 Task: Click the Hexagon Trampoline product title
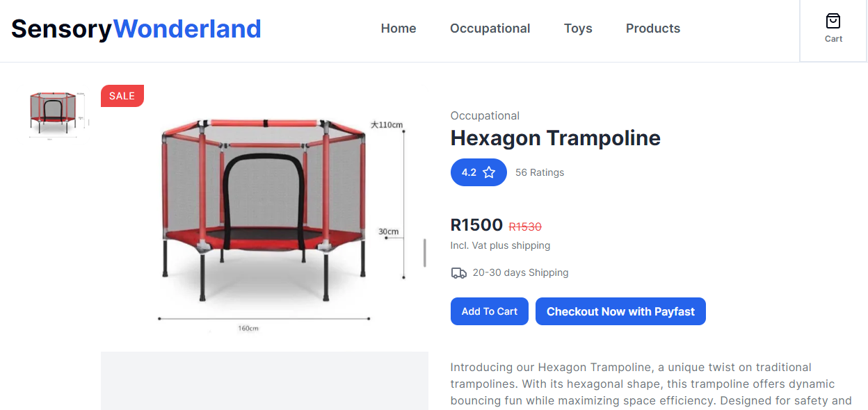(556, 138)
